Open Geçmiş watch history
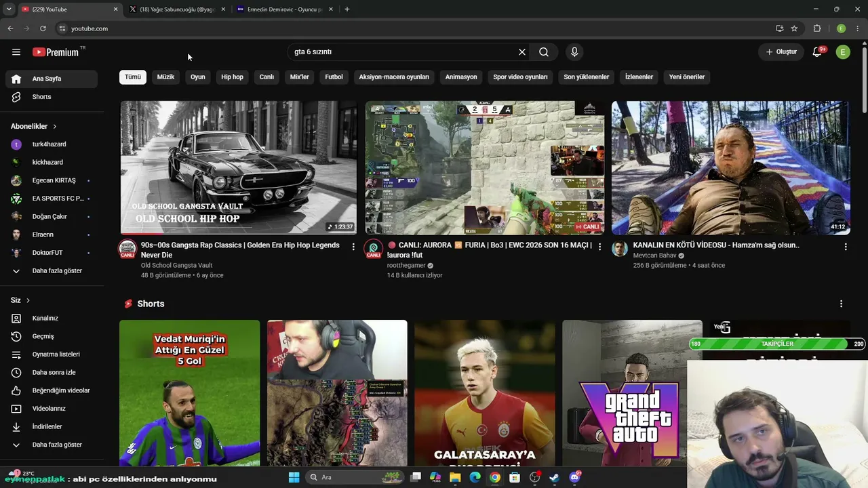This screenshot has height=488, width=868. 52,336
